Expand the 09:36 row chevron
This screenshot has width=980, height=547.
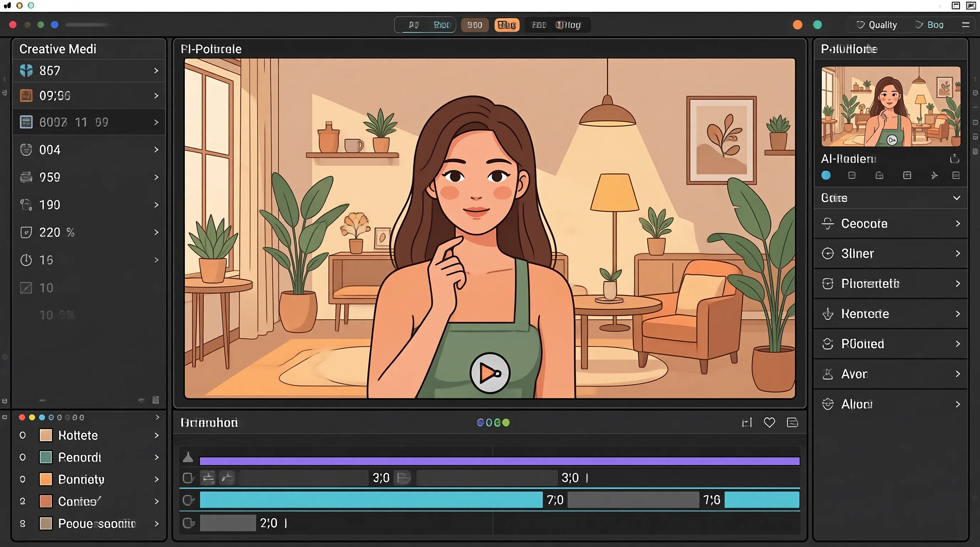pos(156,95)
